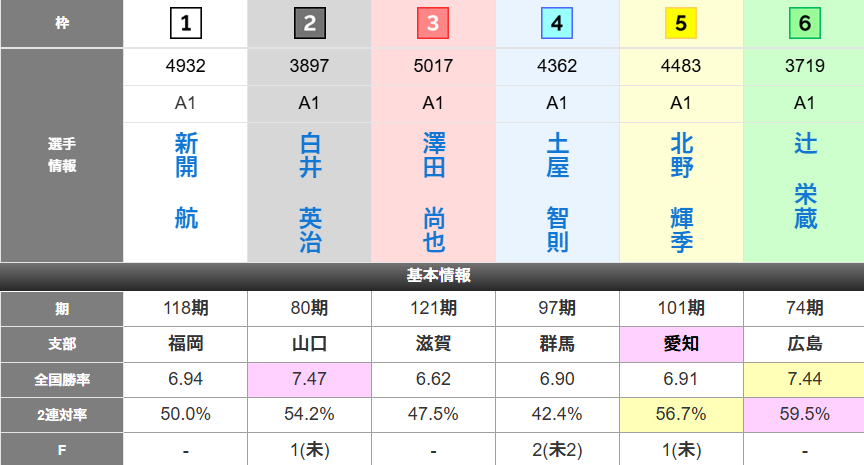Click registration number 4932
This screenshot has width=864, height=465.
pyautogui.click(x=185, y=67)
